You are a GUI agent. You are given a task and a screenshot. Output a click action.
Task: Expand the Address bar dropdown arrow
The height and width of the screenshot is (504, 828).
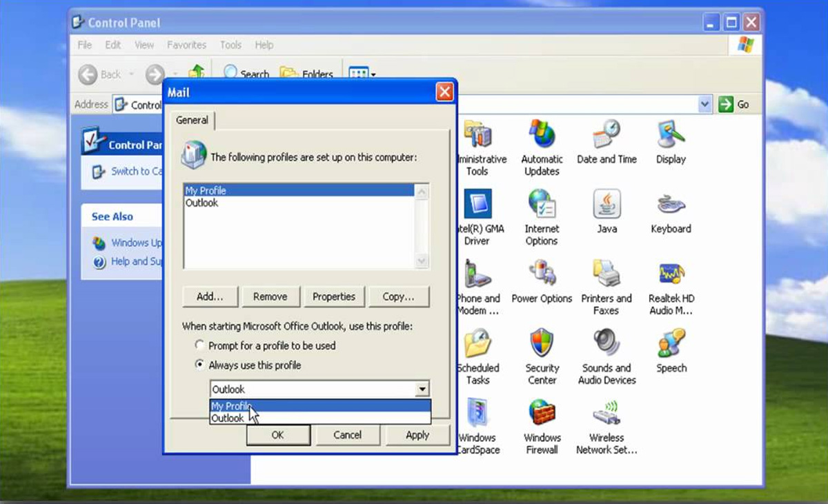704,104
